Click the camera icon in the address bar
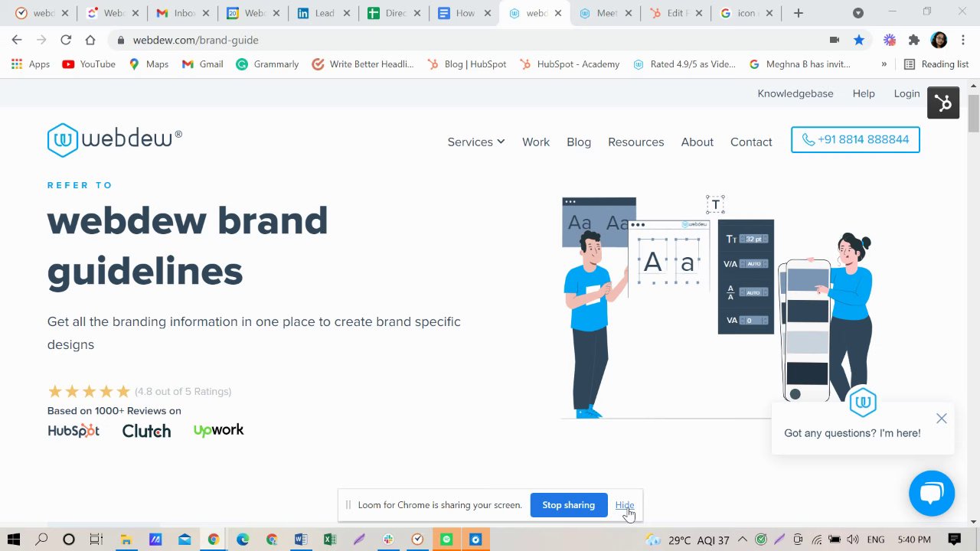Image resolution: width=980 pixels, height=551 pixels. pyautogui.click(x=835, y=40)
